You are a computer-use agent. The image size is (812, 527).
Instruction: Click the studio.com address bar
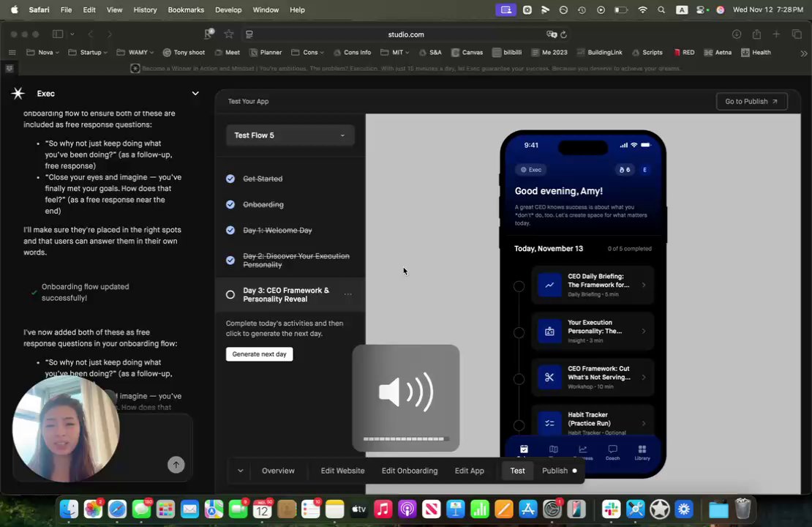406,34
